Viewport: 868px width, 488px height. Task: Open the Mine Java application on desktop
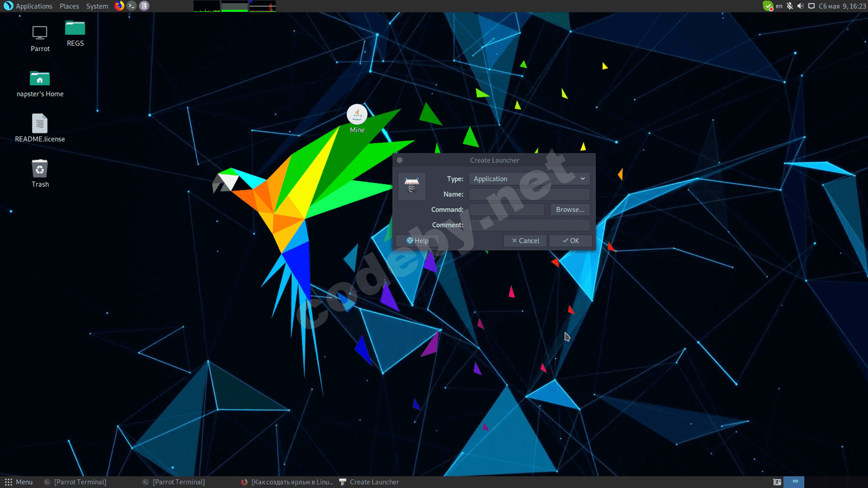357,115
